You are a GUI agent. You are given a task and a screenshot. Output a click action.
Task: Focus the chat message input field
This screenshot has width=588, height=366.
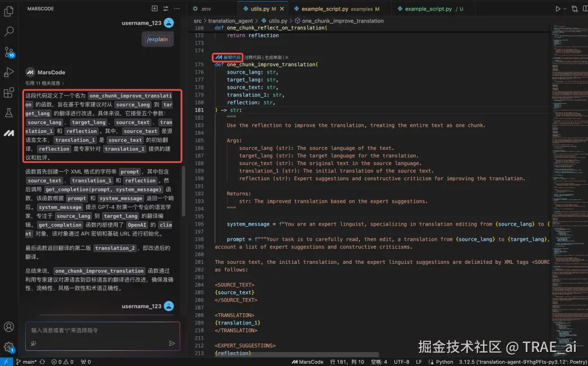pos(102,331)
